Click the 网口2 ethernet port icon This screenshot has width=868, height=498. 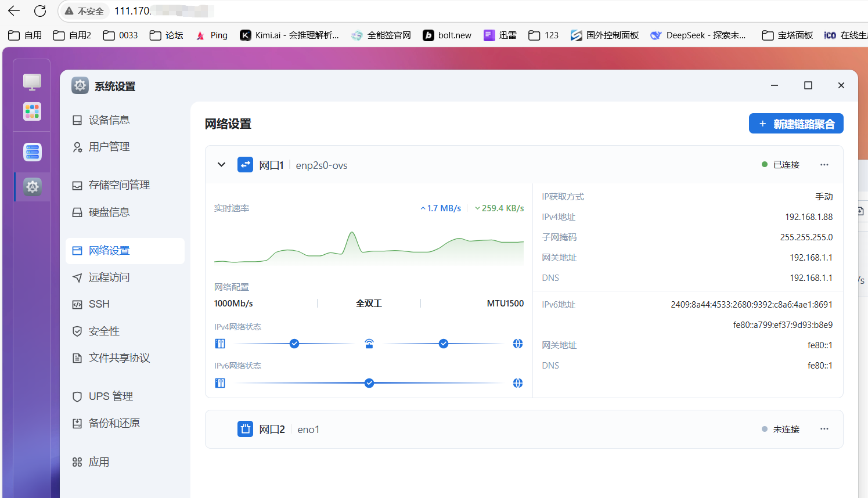pyautogui.click(x=245, y=429)
